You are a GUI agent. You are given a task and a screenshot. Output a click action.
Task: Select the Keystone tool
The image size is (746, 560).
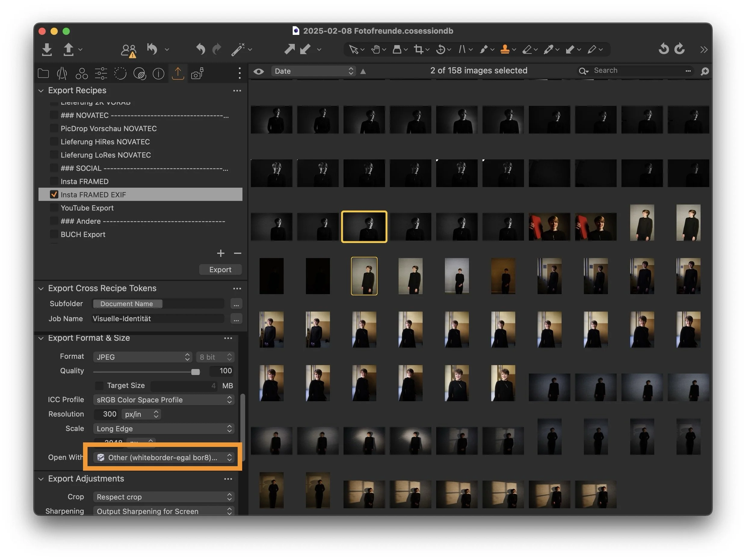462,50
